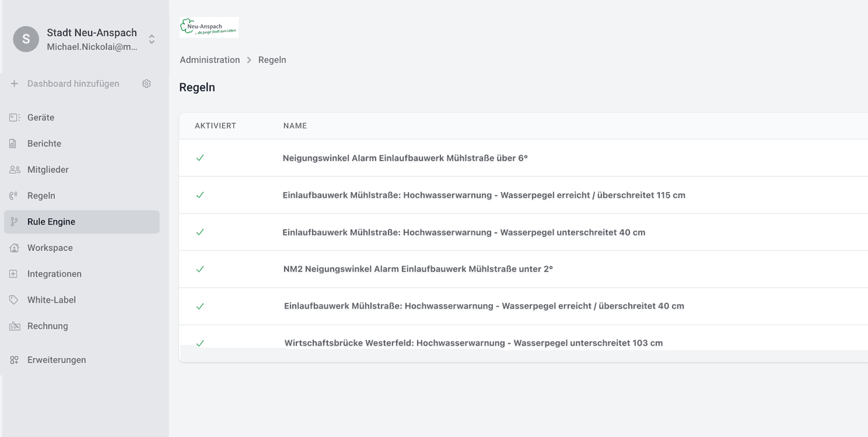
Task: Click the Regeln signal icon
Action: click(13, 196)
